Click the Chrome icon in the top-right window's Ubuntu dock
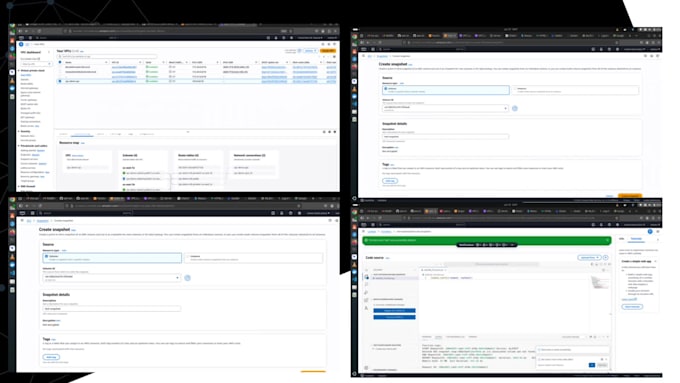The width and height of the screenshot is (680, 383). (x=354, y=36)
